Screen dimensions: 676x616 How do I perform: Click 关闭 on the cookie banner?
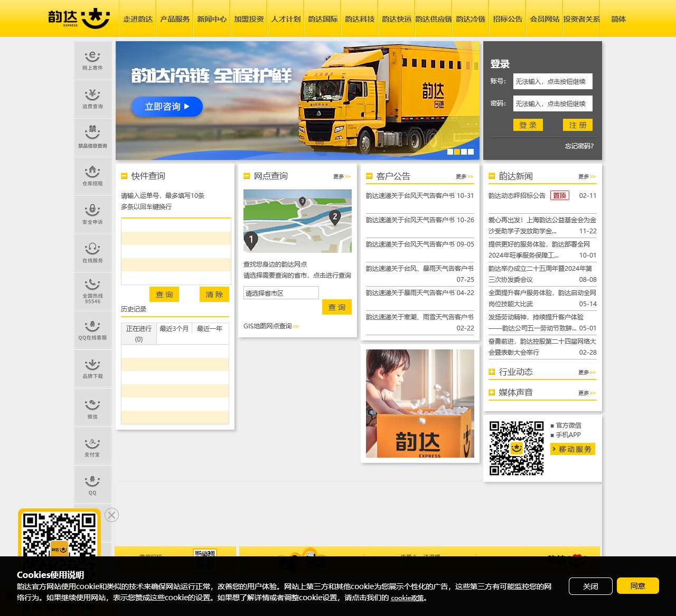(590, 586)
